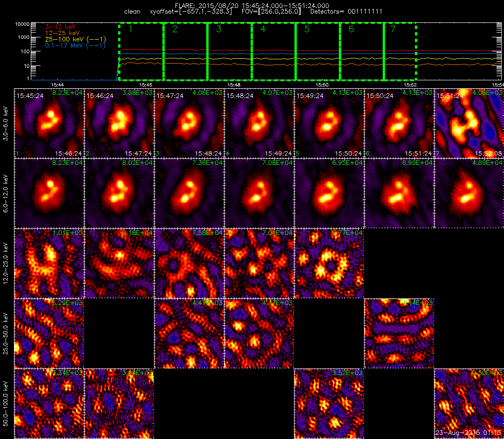The image size is (504, 439).
Task: Click the 7.01E+04 peak value
Action: [278, 233]
